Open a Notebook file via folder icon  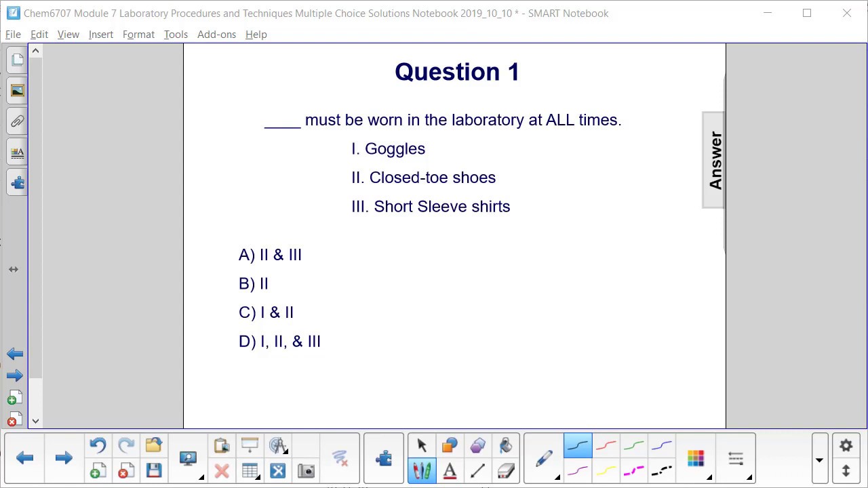pos(154,445)
